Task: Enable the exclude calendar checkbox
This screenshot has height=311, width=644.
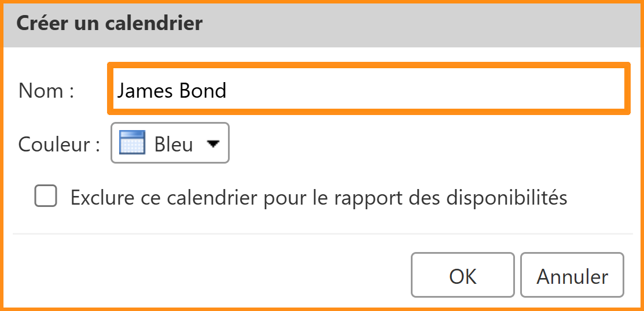Action: tap(46, 197)
